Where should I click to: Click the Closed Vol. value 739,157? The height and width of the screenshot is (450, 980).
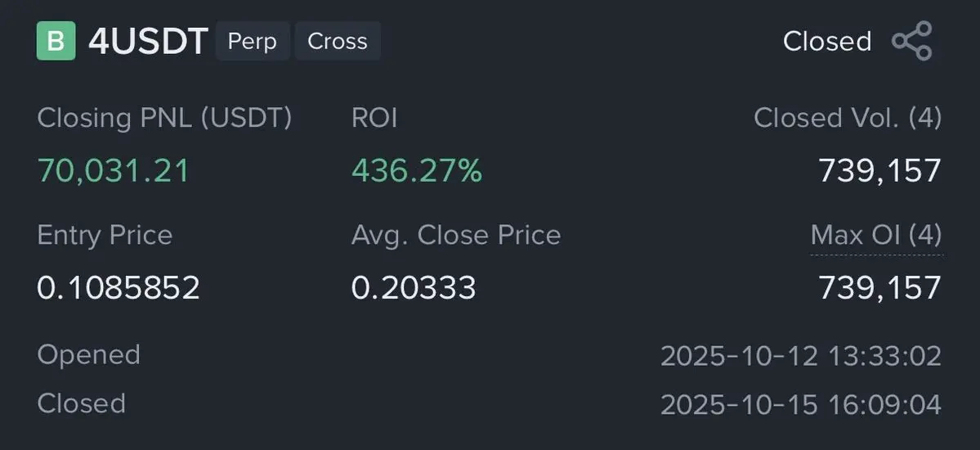click(879, 170)
